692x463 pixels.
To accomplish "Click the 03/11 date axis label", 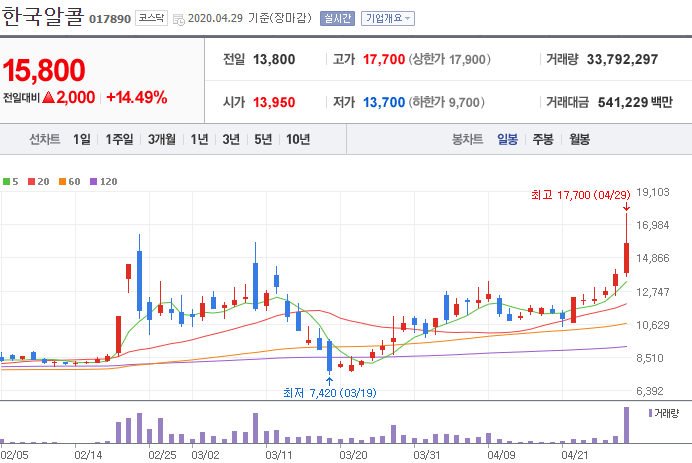I will click(278, 455).
